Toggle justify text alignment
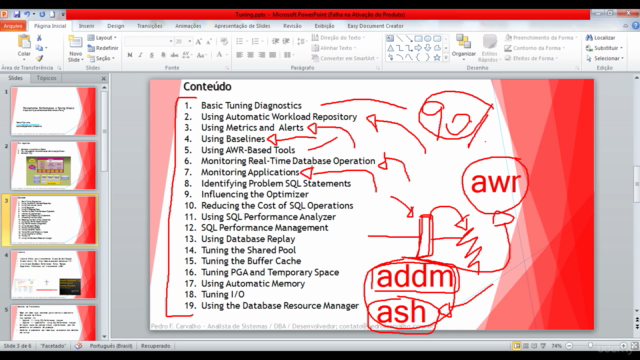This screenshot has height=360, width=640. [x=273, y=55]
